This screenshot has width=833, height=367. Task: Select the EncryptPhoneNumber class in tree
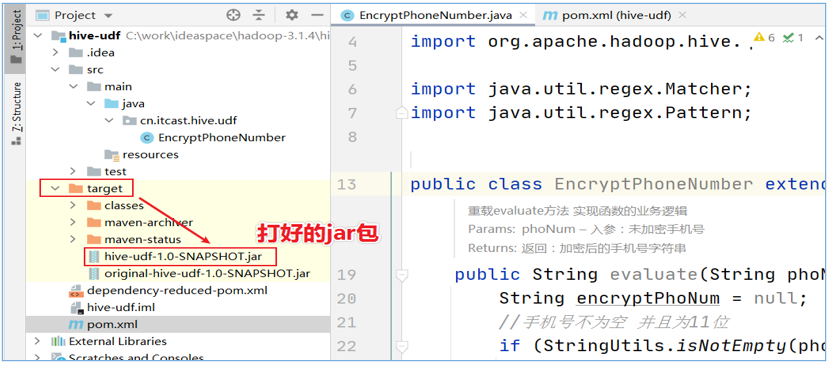222,138
